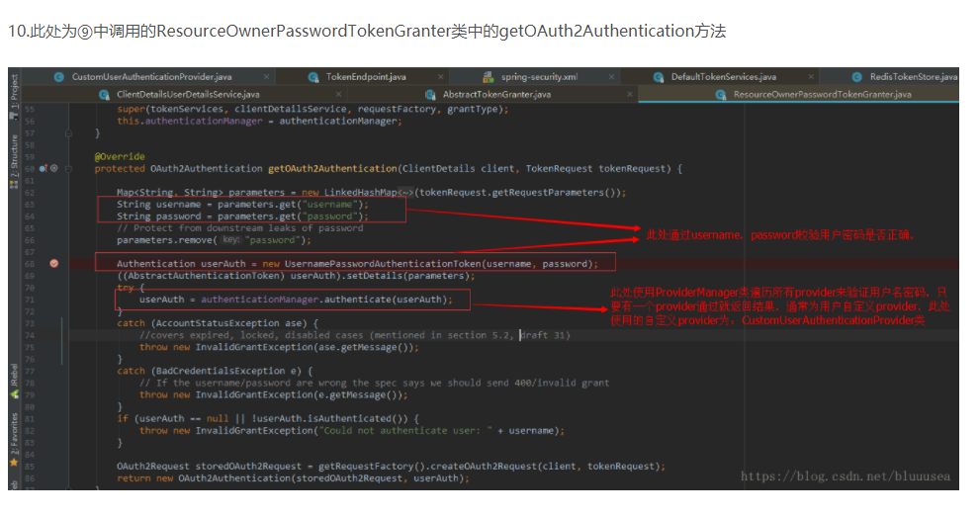Click InvalidGrantException(e.getMessage()) on line 79
Image resolution: width=980 pixels, height=517 pixels.
pyautogui.click(x=299, y=394)
